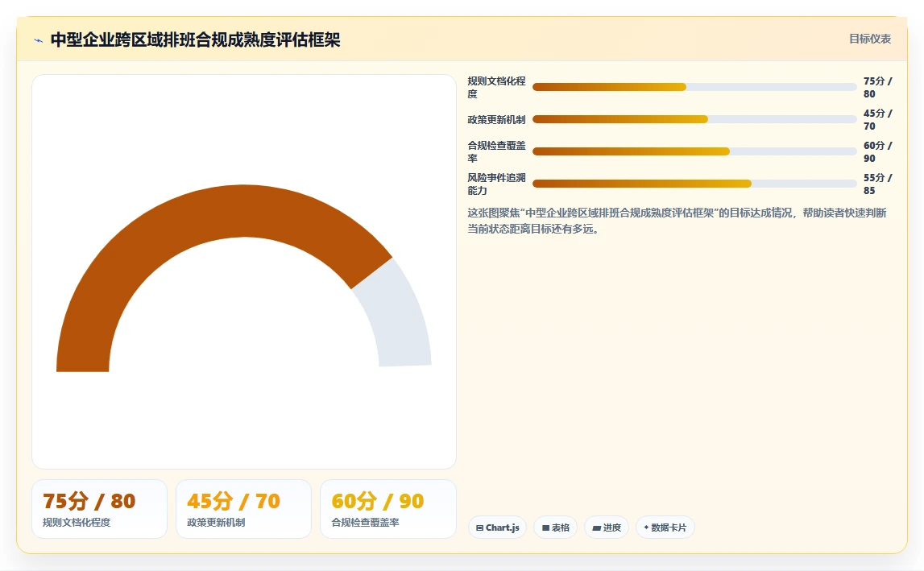Click the Chart.js tag icon
Screen dimensions: 924x571
(479, 528)
